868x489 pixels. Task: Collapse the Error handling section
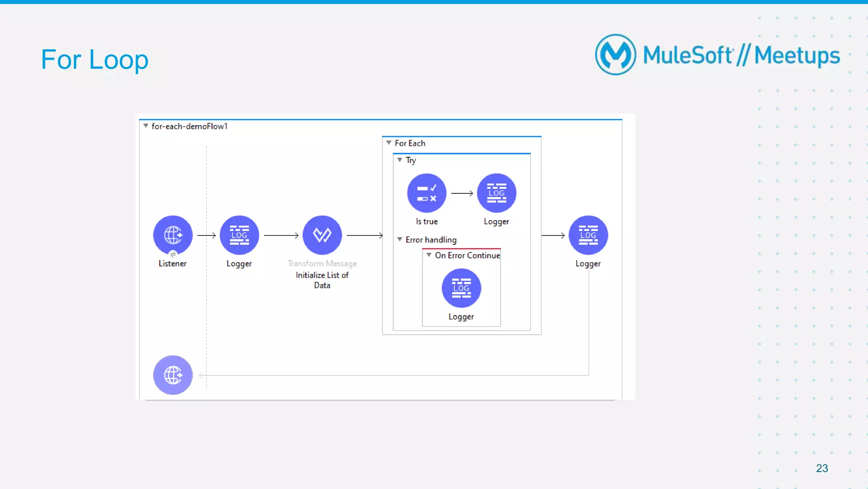pyautogui.click(x=400, y=239)
